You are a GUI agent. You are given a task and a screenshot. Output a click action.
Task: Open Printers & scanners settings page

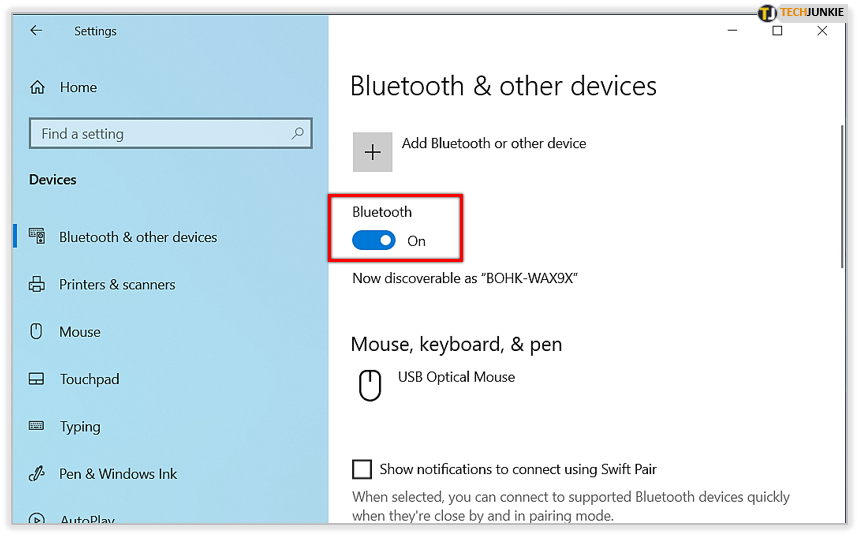117,284
